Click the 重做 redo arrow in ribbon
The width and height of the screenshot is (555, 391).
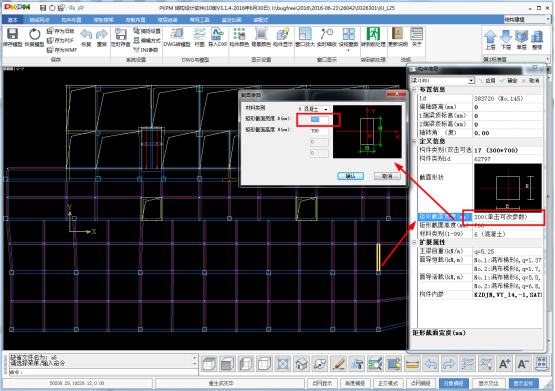102,38
